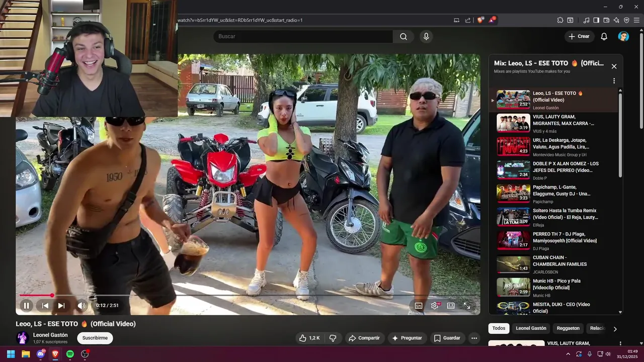This screenshot has width=644, height=362.
Task: Pause the video playback
Action: coord(26,305)
